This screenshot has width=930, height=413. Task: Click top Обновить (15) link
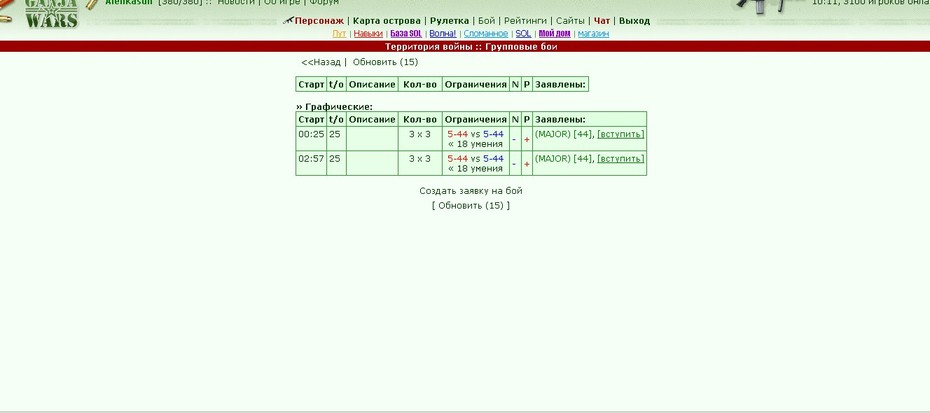[x=385, y=62]
